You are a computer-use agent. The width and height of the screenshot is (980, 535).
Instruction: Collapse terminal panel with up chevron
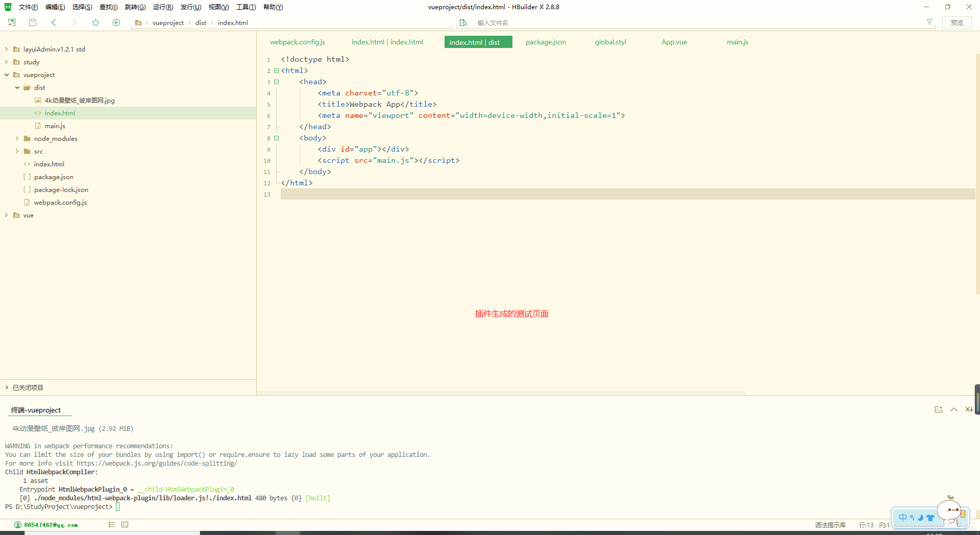(x=954, y=409)
